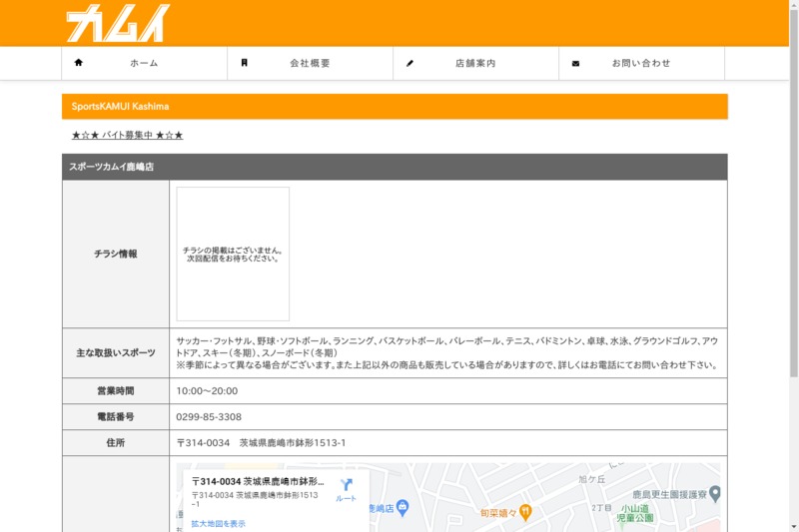
Task: Follow the ★☆★ バイト募集中 ★☆★ link
Action: (x=127, y=135)
